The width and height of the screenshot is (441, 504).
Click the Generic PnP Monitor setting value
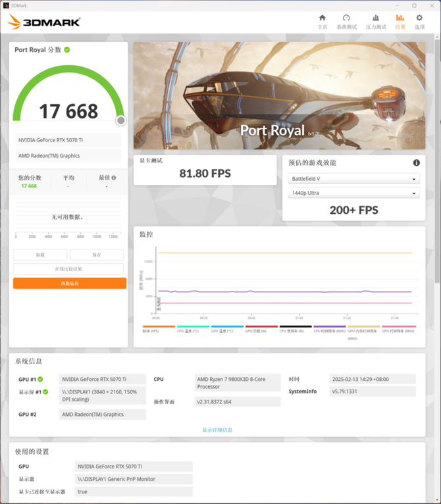point(134,479)
